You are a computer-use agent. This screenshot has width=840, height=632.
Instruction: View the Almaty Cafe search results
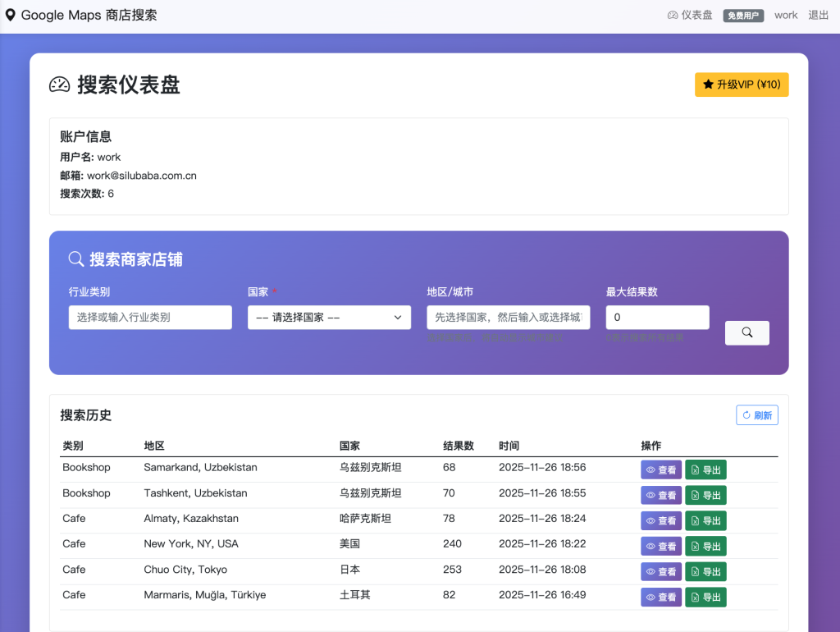(660, 520)
